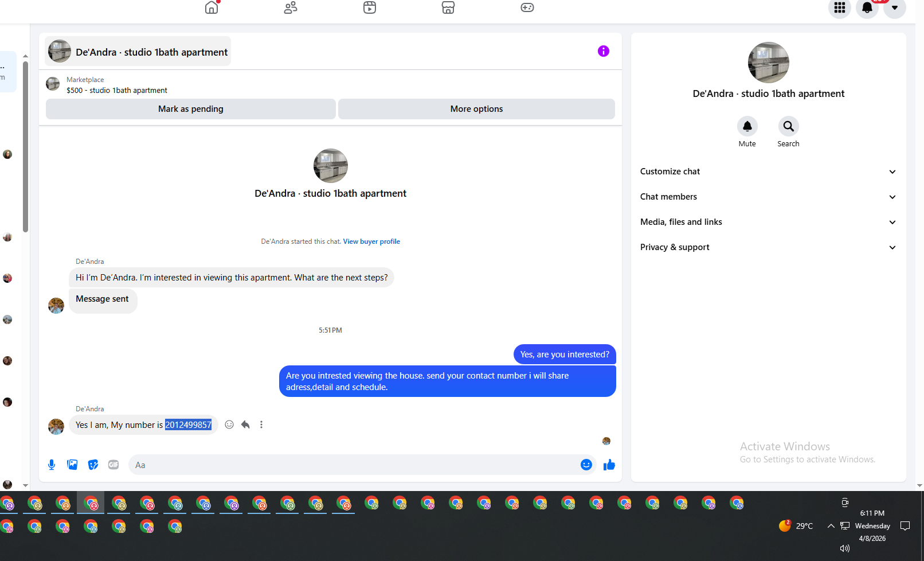This screenshot has width=924, height=561.
Task: Click More options button
Action: click(x=476, y=109)
